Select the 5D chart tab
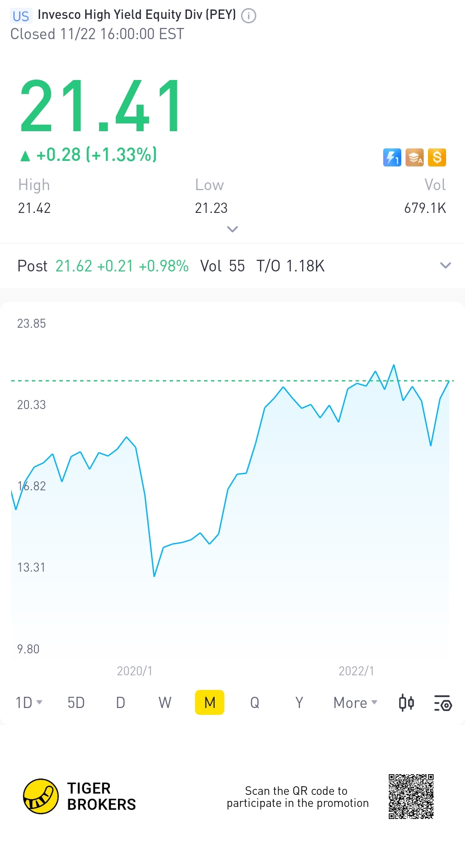465x868 pixels. 76,703
